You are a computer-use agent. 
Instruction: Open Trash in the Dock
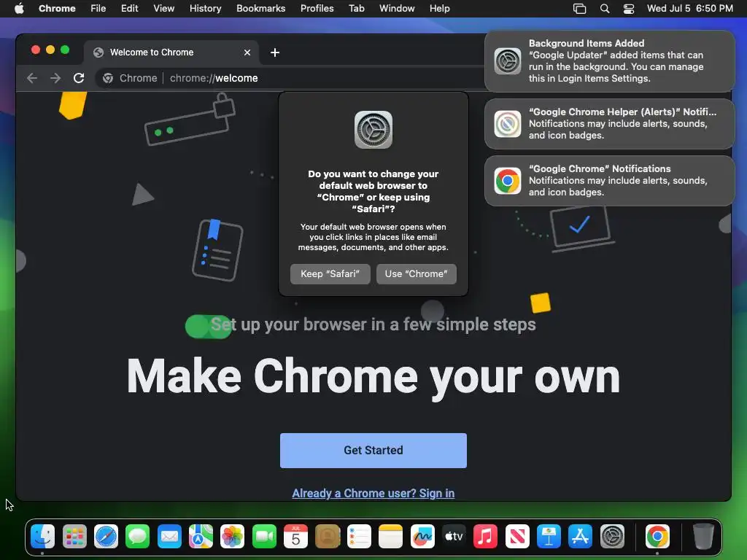click(x=703, y=536)
